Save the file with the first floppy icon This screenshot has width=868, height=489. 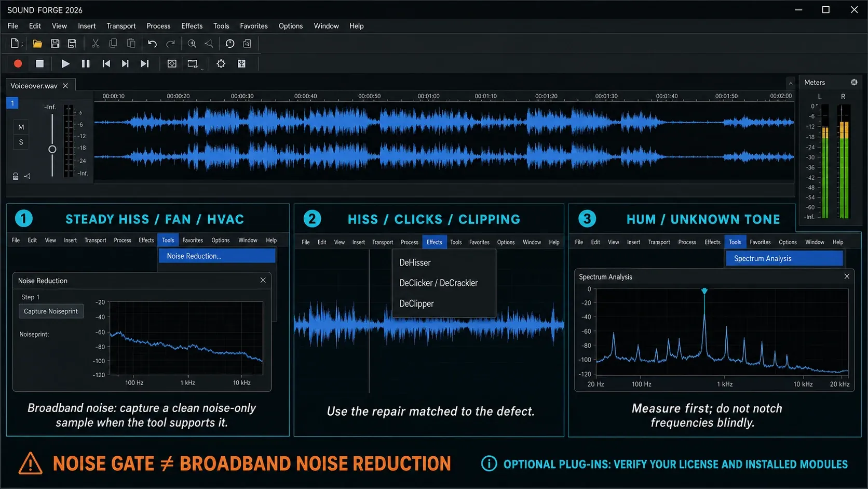(x=55, y=44)
